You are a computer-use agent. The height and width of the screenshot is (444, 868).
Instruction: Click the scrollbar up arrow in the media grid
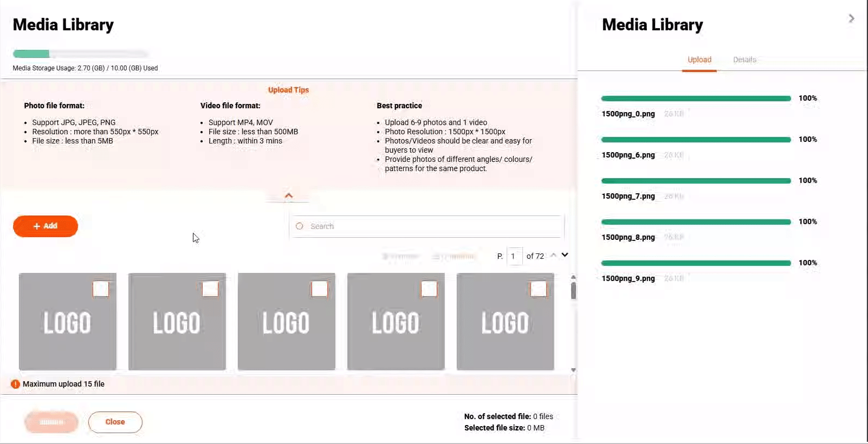[x=573, y=277]
